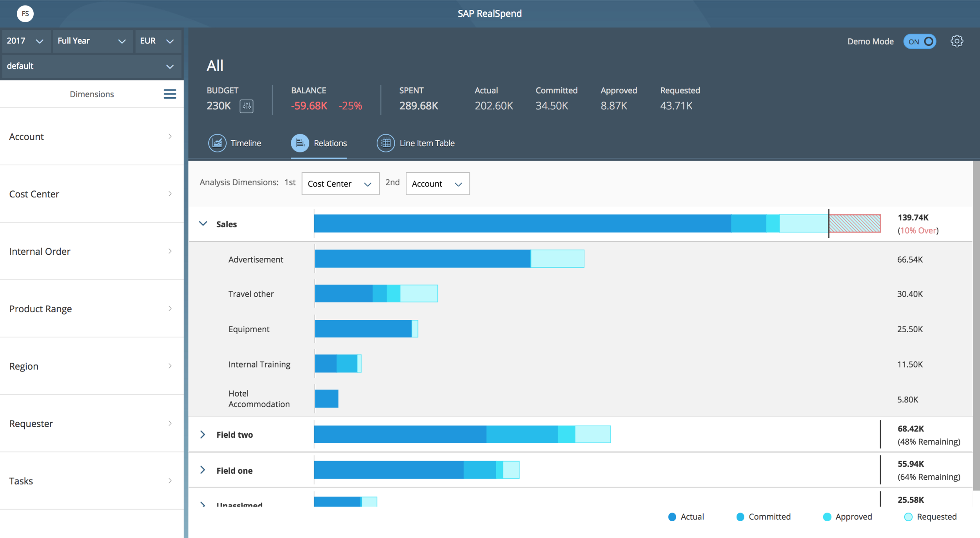Viewport: 980px width, 538px height.
Task: Turn off the Demo Mode switch
Action: coord(920,42)
